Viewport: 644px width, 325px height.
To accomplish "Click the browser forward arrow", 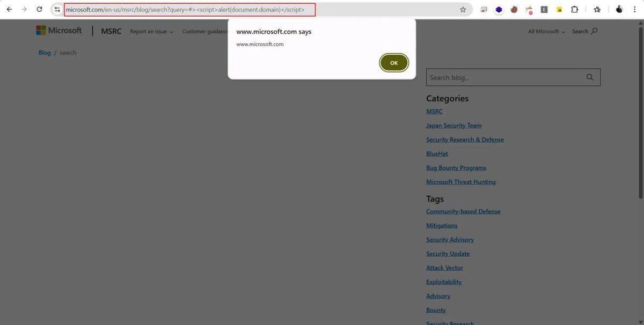I will coord(24,9).
